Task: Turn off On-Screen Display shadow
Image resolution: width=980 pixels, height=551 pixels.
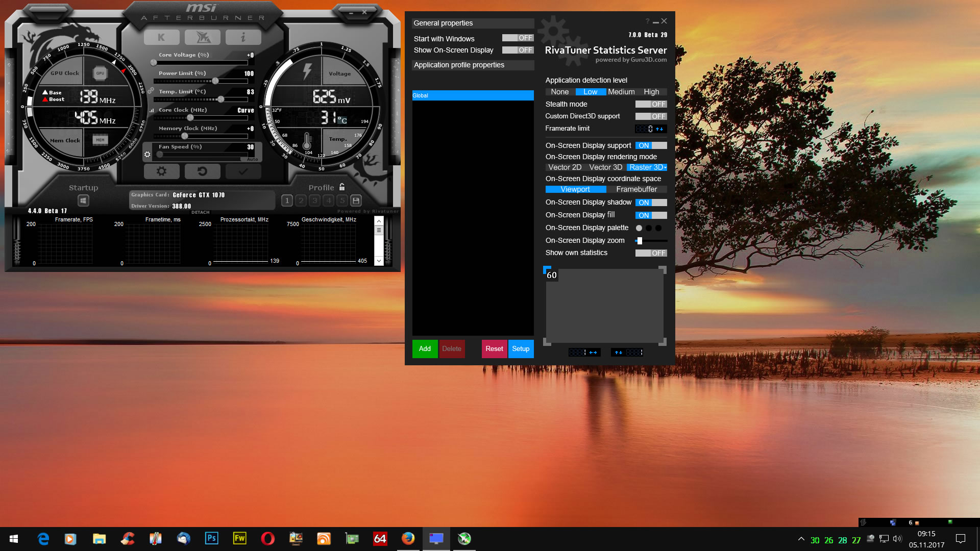Action: [651, 203]
